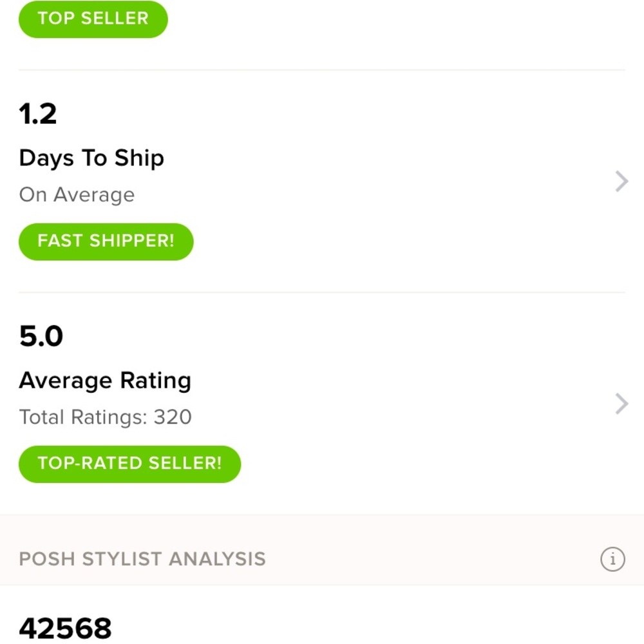Tap the POSH STYLIST ANALYSIS header
The image size is (644, 644).
142,559
